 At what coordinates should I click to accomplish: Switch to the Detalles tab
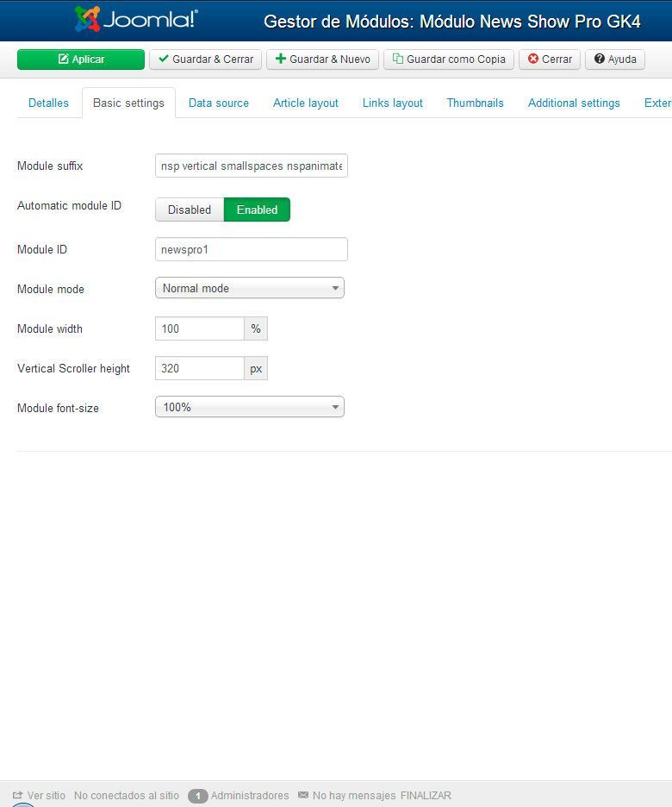coord(48,103)
